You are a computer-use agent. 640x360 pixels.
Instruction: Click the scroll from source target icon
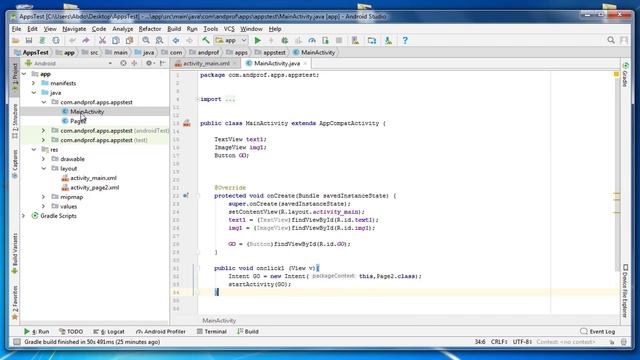[123, 63]
